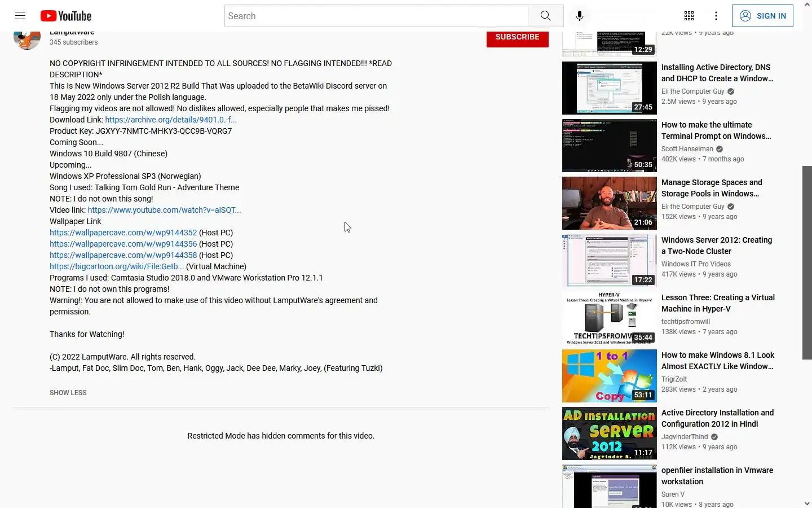Open Scott Hanselman channel name

[687, 149]
